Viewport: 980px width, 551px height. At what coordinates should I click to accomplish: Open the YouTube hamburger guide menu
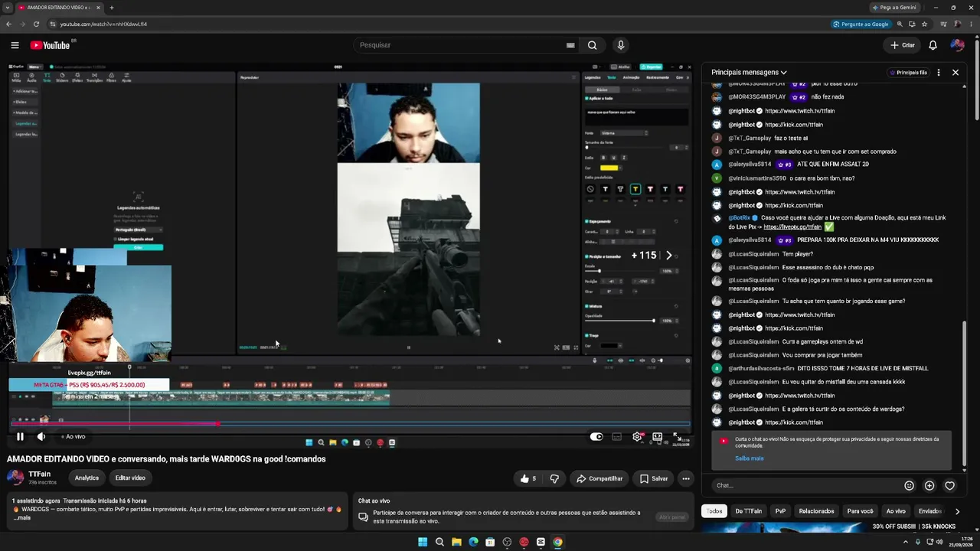click(x=15, y=45)
